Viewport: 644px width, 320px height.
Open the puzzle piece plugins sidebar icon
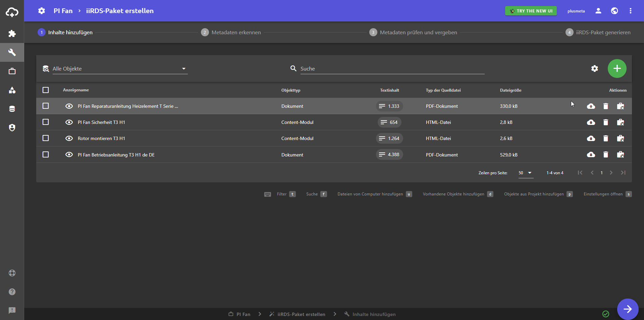tap(12, 34)
